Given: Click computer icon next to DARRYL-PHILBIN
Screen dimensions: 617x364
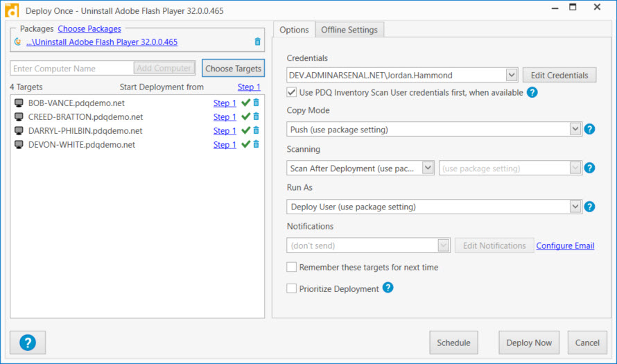Looking at the screenshot, I should tap(19, 130).
